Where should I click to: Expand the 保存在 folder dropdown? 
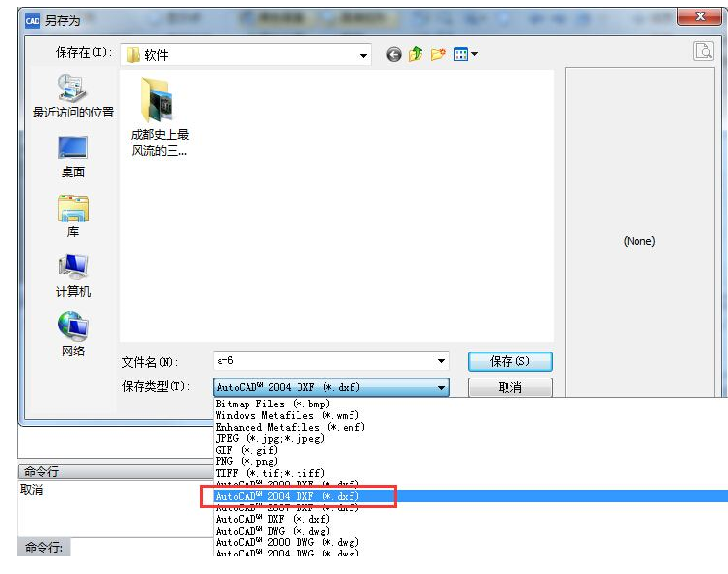(x=363, y=56)
